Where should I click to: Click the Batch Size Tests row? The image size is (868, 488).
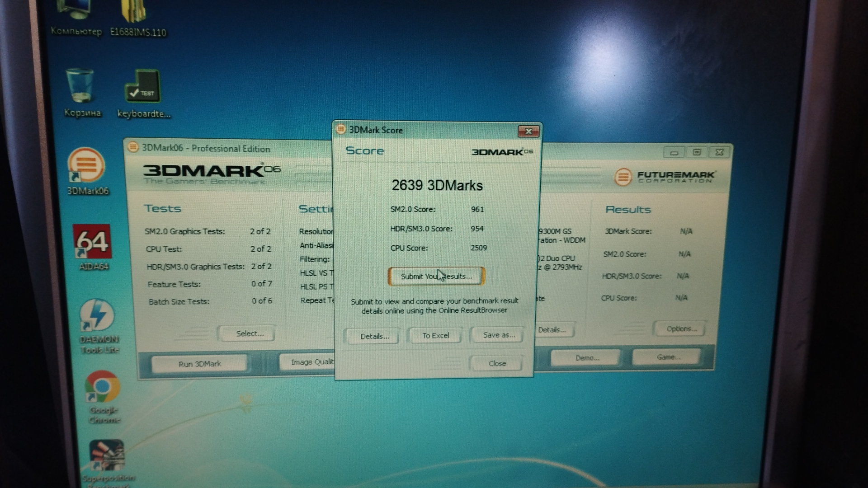[210, 301]
